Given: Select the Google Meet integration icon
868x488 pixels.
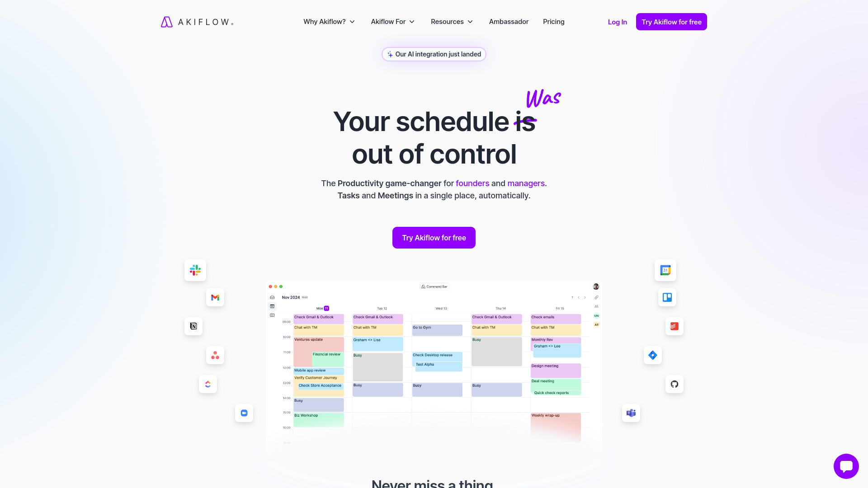Looking at the screenshot, I should pos(244,413).
